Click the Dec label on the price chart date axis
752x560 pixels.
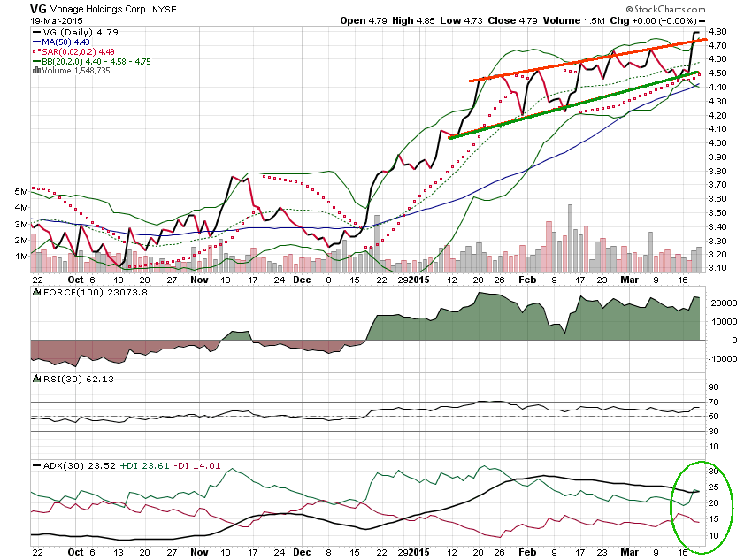pos(302,280)
